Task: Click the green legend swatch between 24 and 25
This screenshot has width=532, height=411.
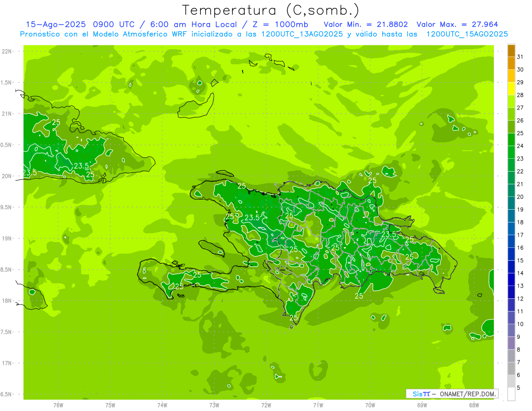Action: (511, 140)
